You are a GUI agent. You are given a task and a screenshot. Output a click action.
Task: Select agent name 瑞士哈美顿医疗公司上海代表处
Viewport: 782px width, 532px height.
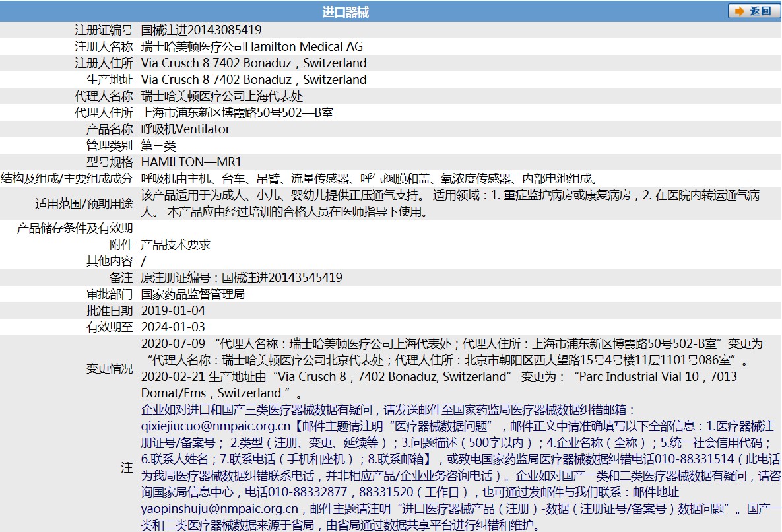coord(222,96)
